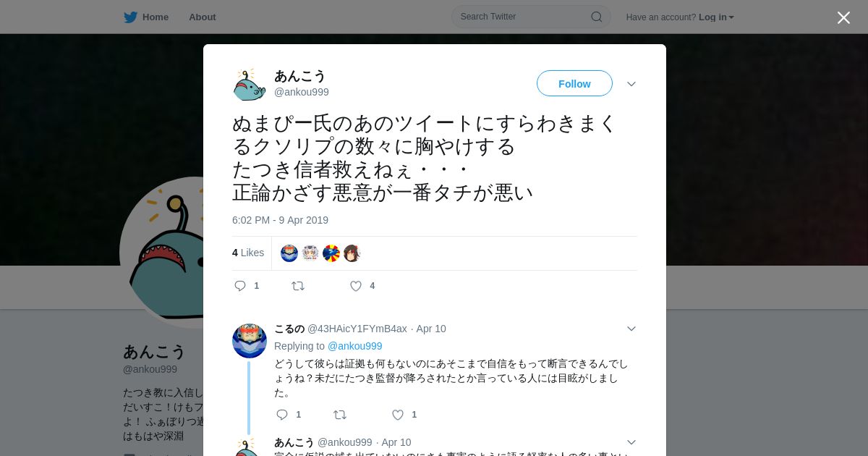Open the main tweet's chevron options menu

[631, 84]
